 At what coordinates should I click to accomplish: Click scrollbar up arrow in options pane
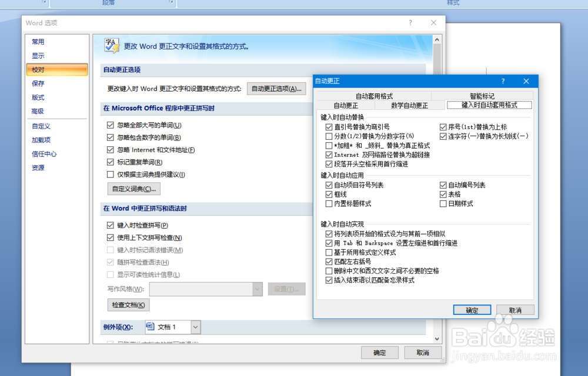point(437,39)
